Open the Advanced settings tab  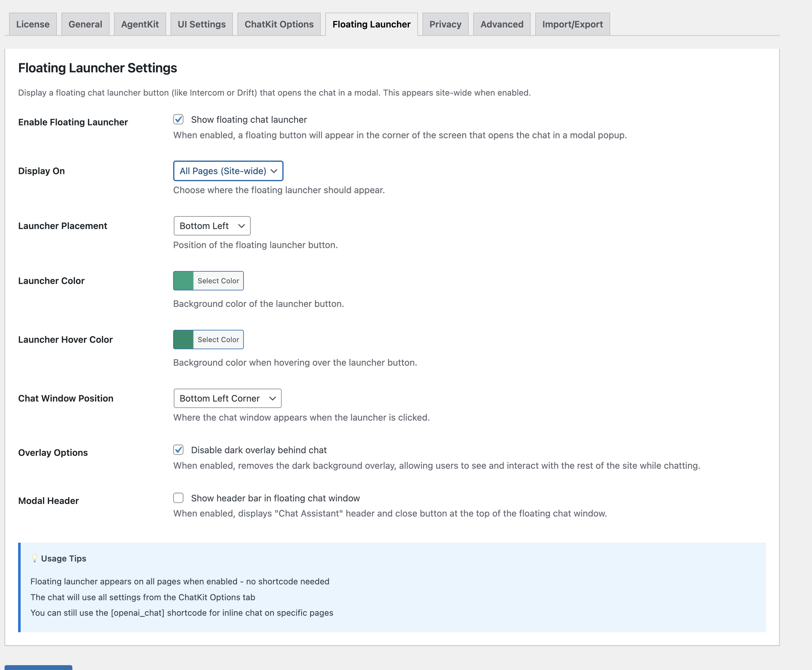point(501,24)
